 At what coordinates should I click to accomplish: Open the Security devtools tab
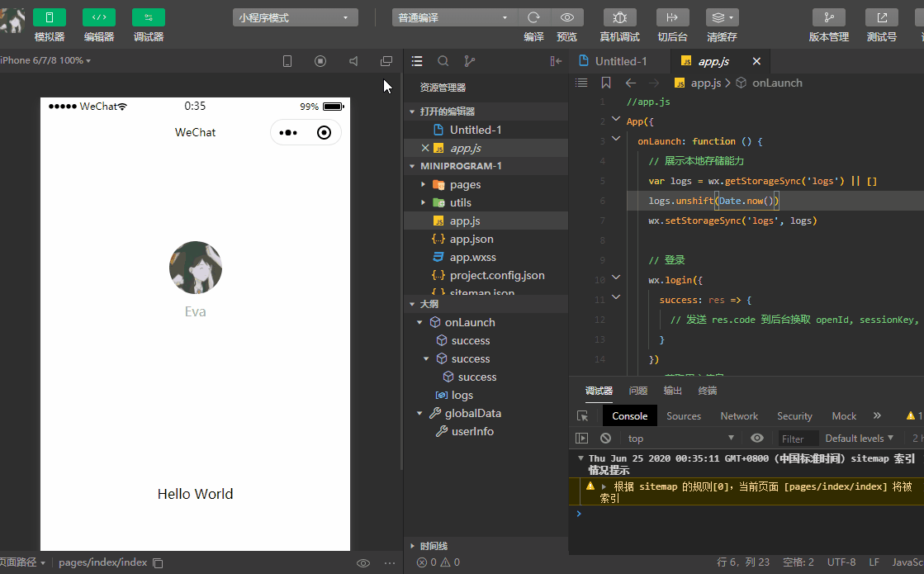(x=794, y=416)
